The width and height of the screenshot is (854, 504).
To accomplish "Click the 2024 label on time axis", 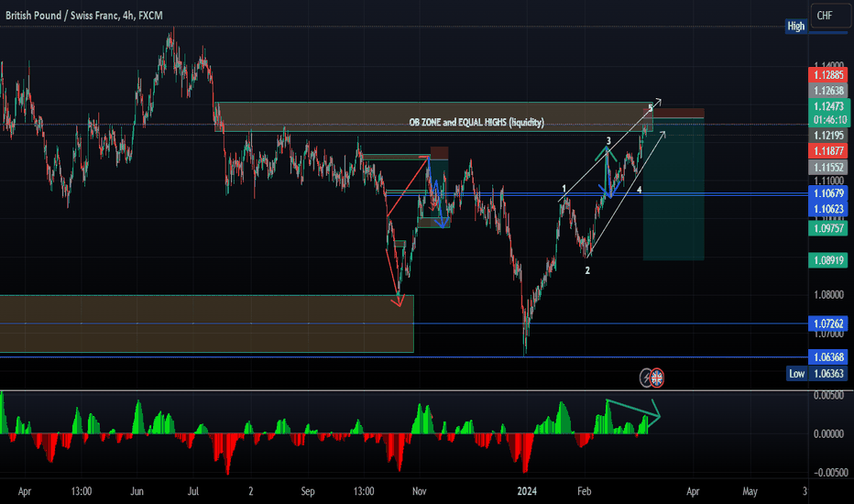I will pyautogui.click(x=527, y=491).
